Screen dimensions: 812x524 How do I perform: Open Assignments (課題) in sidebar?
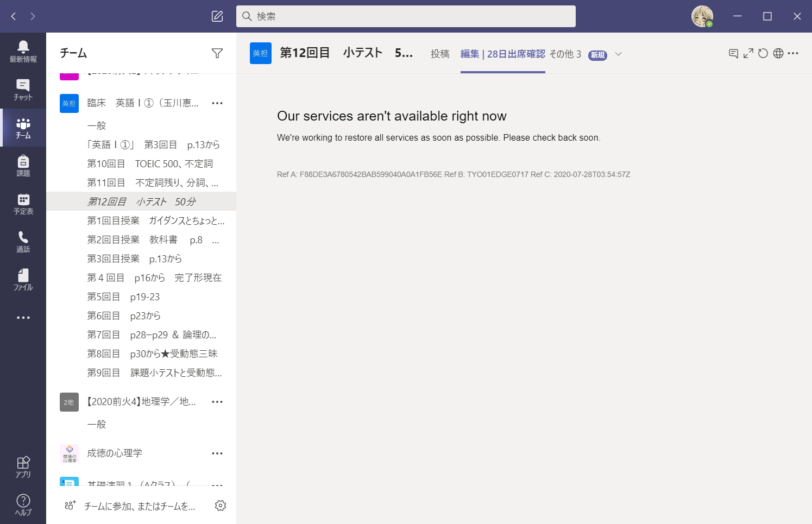[x=23, y=166]
